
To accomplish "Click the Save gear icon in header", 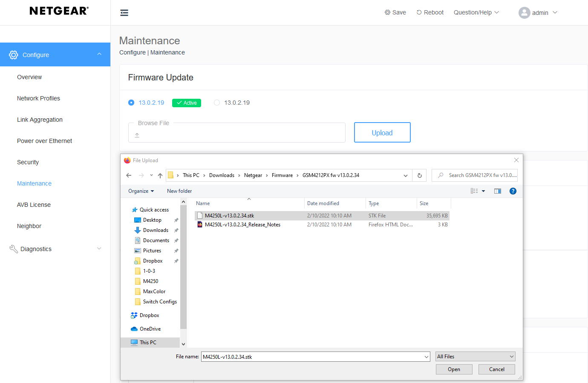I will coord(387,12).
